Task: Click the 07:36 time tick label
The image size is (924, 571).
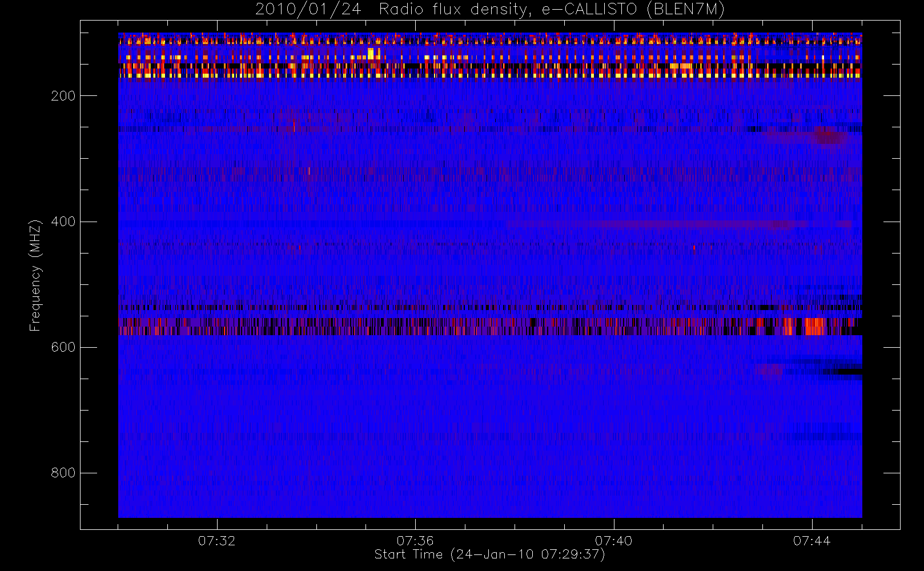Action: coord(415,541)
